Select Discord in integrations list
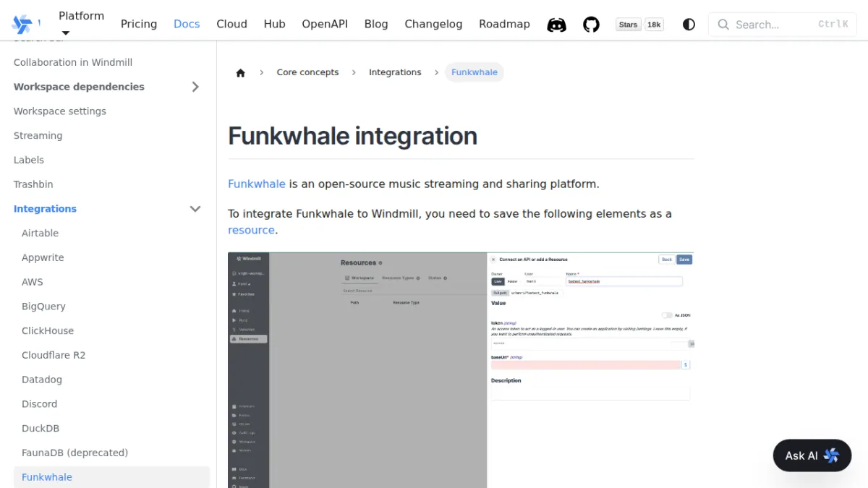868x488 pixels. tap(39, 404)
